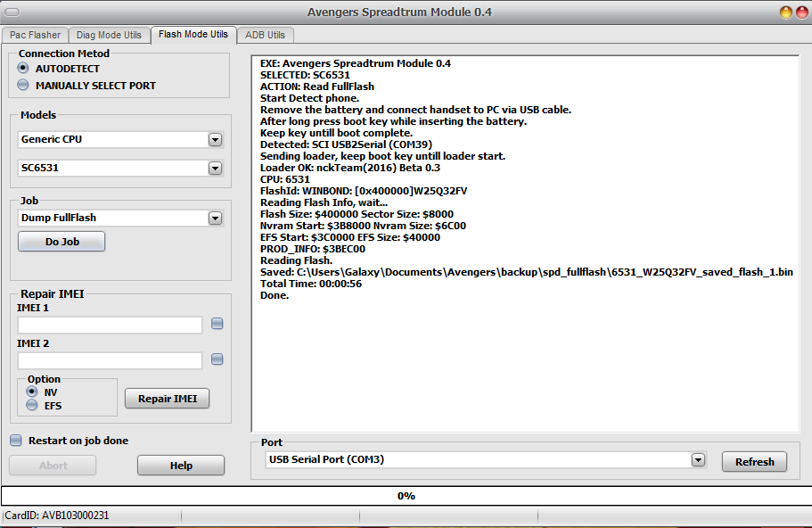Expand the USB Serial Port dropdown
Screen dimensions: 812x528
pos(698,459)
